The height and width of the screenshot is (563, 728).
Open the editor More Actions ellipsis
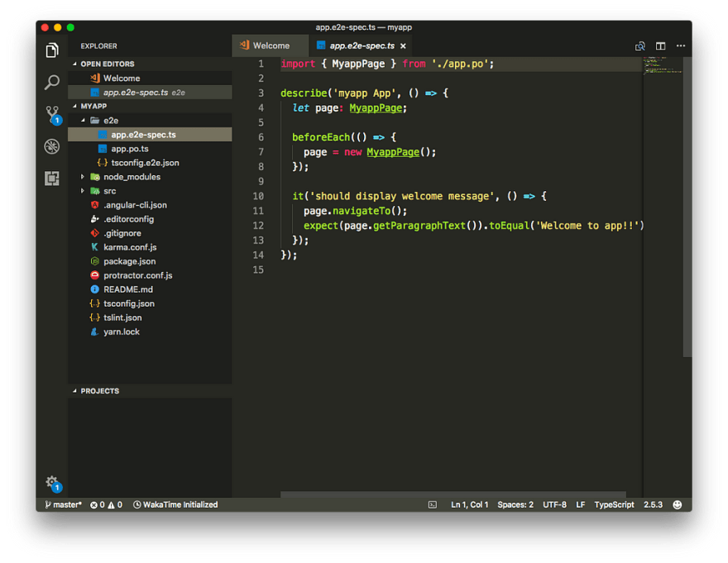[x=681, y=45]
